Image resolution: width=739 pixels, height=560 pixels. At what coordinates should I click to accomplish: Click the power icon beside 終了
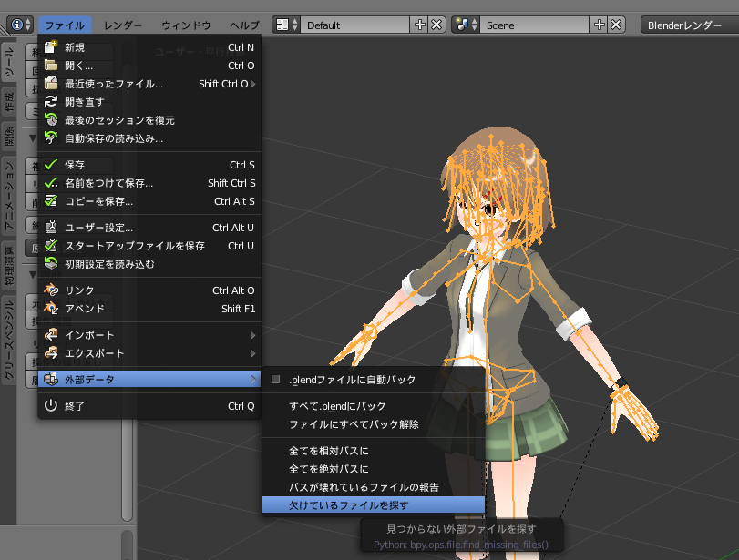point(51,406)
